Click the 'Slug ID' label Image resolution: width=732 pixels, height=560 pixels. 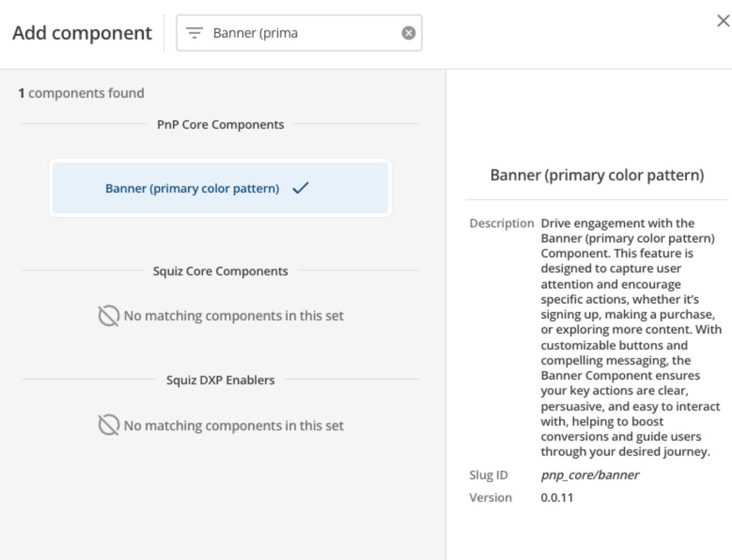(488, 475)
